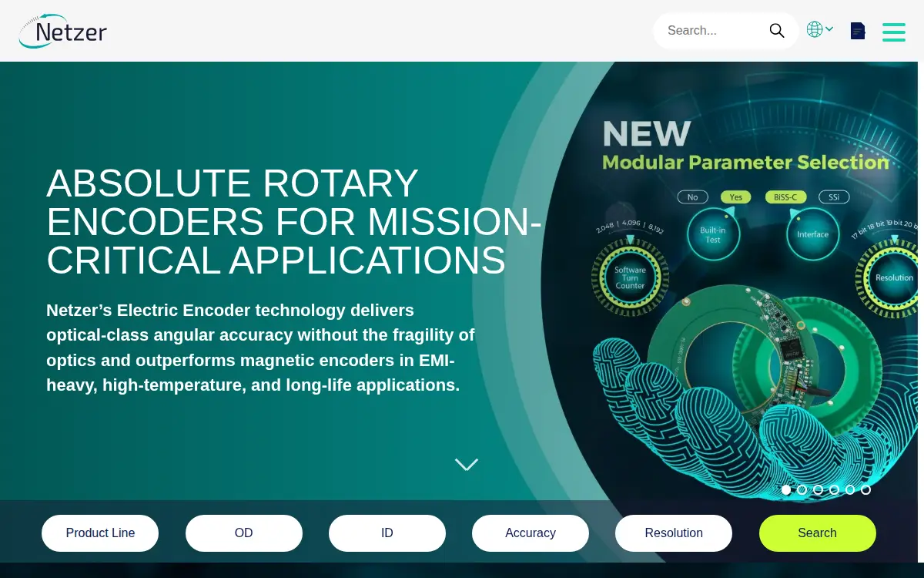Screen dimensions: 924x578
Task: Click the Netzer logo
Action: [63, 32]
